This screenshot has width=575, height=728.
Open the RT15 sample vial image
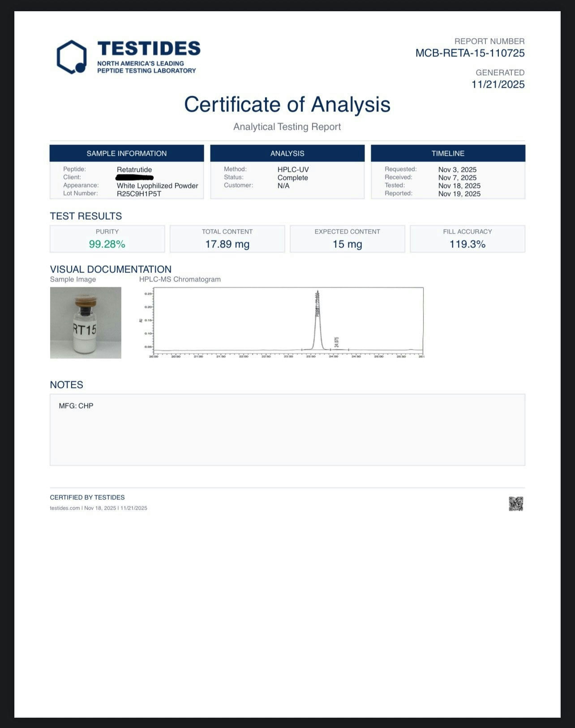[86, 323]
